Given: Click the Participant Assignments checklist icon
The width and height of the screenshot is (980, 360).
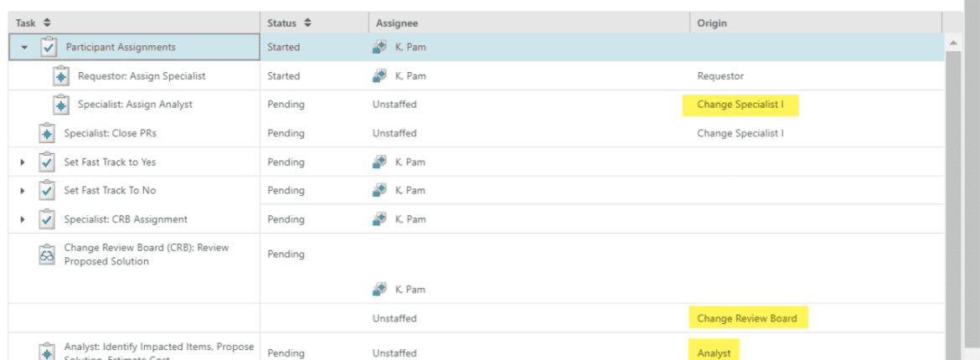Looking at the screenshot, I should click(48, 47).
